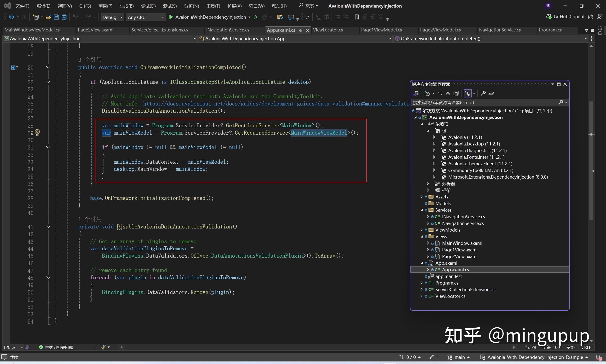
Task: Click the Collapse All icon in Solution Explorer
Action: pyautogui.click(x=448, y=93)
